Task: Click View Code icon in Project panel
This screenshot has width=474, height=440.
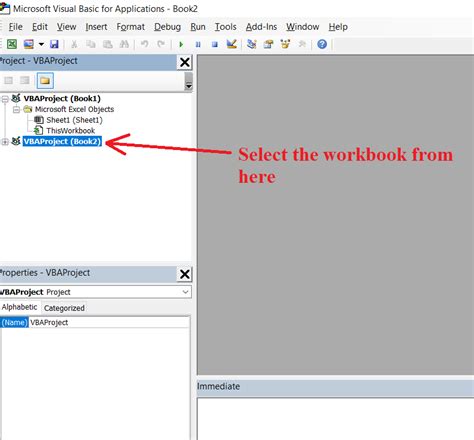Action: coord(9,80)
